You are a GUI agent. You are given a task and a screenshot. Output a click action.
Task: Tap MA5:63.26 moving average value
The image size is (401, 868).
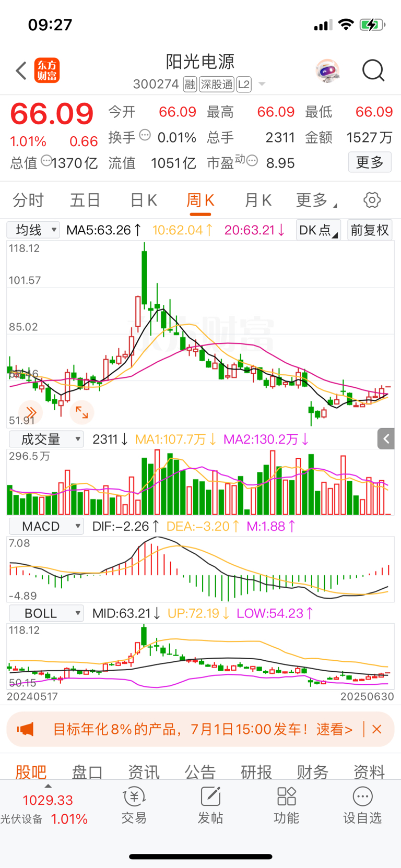coord(104,230)
